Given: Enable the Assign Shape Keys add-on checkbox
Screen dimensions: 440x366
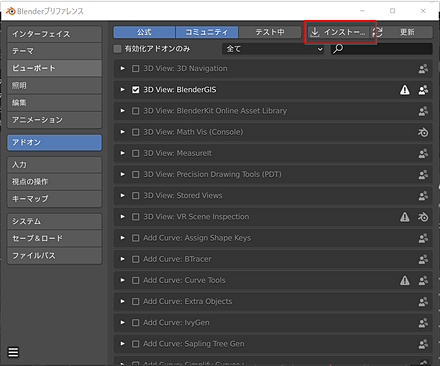Looking at the screenshot, I should tap(135, 238).
